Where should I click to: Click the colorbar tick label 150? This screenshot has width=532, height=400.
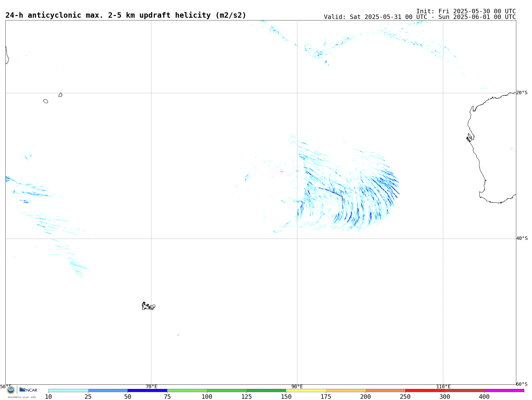coord(286,397)
